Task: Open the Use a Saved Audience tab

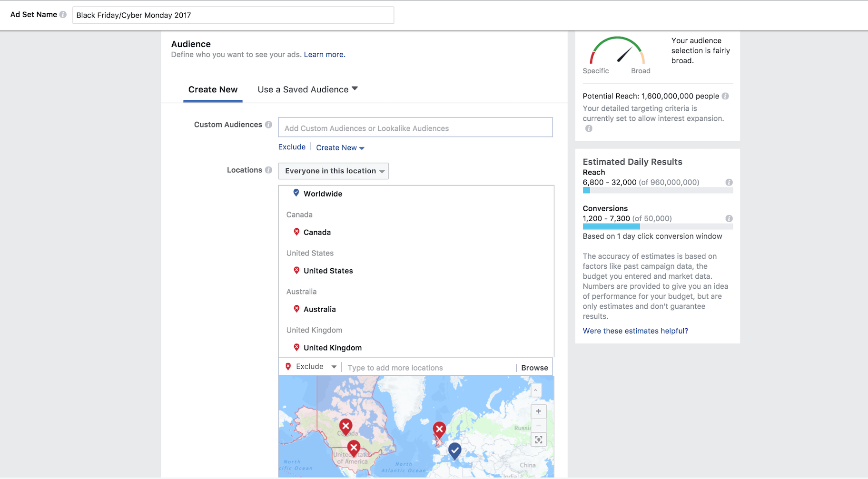Action: point(307,89)
